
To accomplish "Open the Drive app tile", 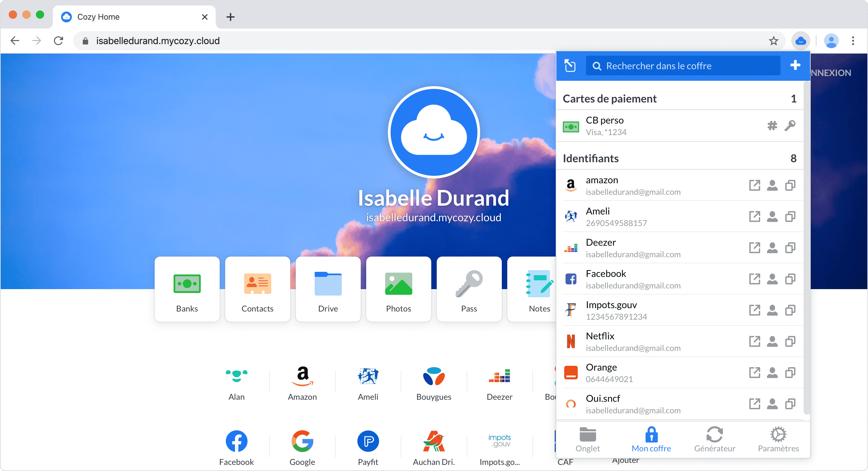I will click(x=328, y=289).
